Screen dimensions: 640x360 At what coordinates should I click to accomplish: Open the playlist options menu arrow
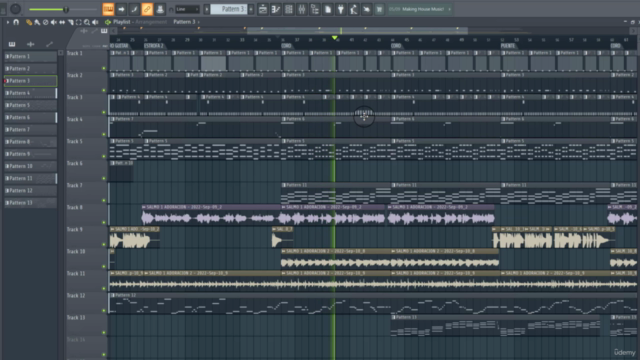pos(7,22)
